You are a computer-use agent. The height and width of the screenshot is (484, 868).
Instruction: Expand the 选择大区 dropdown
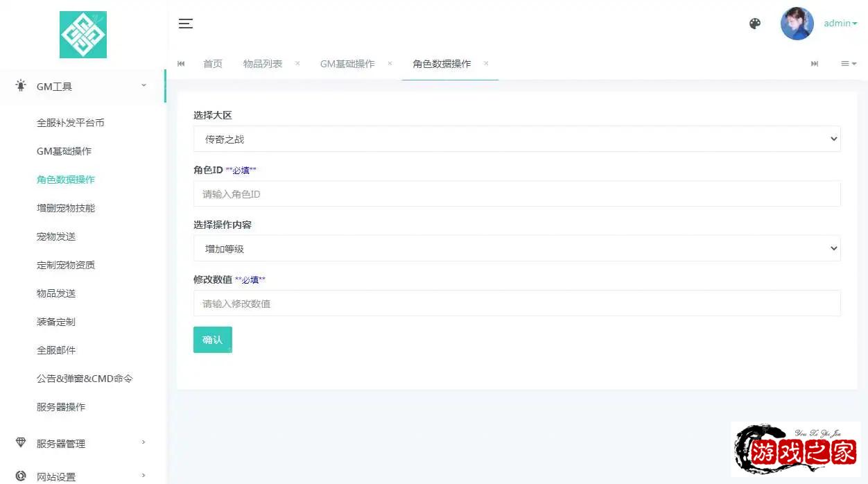coord(517,139)
